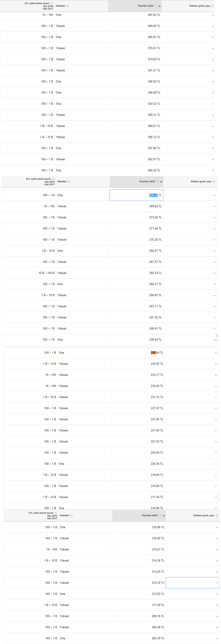
Task: Click the 10 B – 100 B search volume
Action: pyautogui.click(x=46, y=273)
